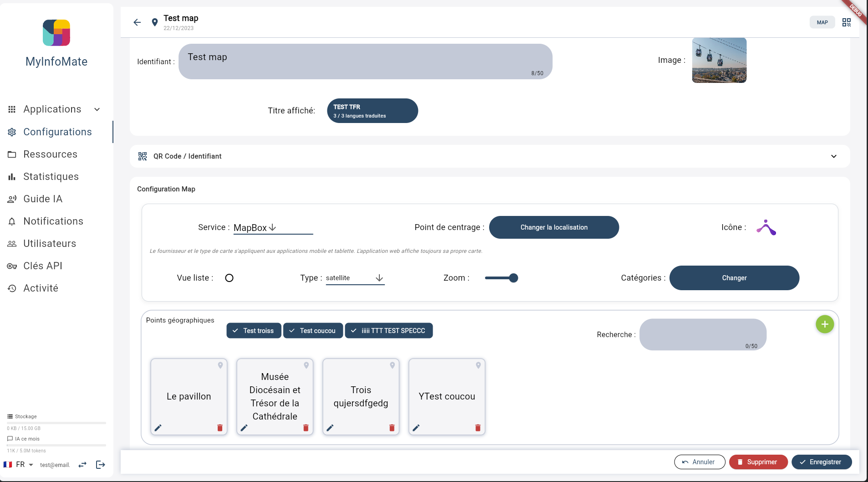
Task: Click the swap account arrows icon
Action: pos(82,465)
